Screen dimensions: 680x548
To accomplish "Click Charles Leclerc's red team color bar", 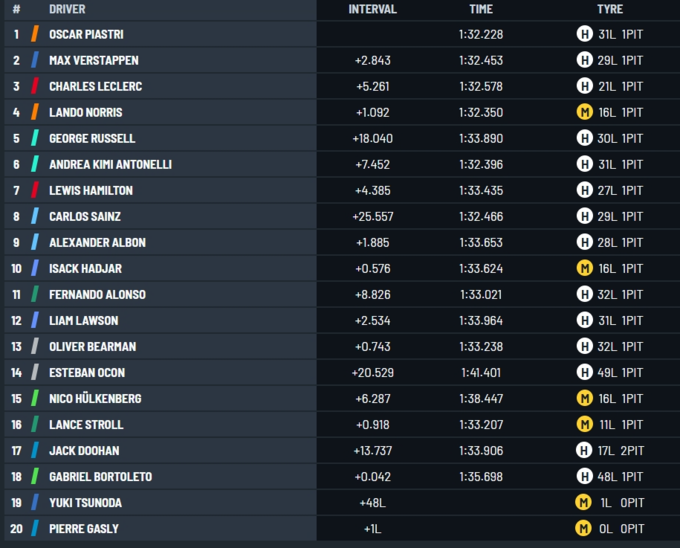I will 35,86.
